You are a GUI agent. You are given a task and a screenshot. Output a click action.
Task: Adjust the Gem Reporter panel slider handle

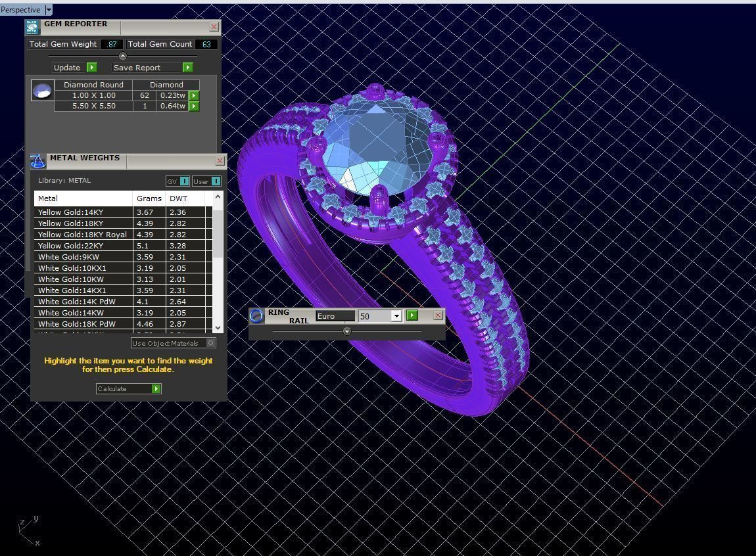[x=122, y=56]
